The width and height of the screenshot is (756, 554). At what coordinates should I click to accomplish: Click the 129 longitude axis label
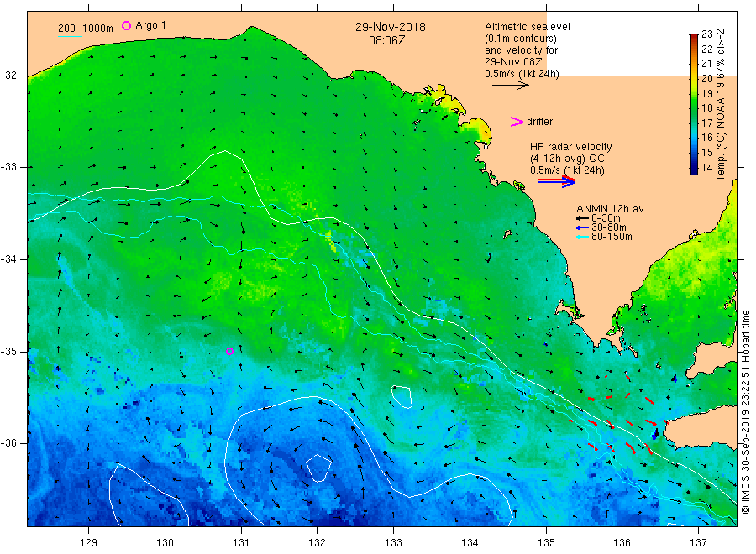(88, 543)
